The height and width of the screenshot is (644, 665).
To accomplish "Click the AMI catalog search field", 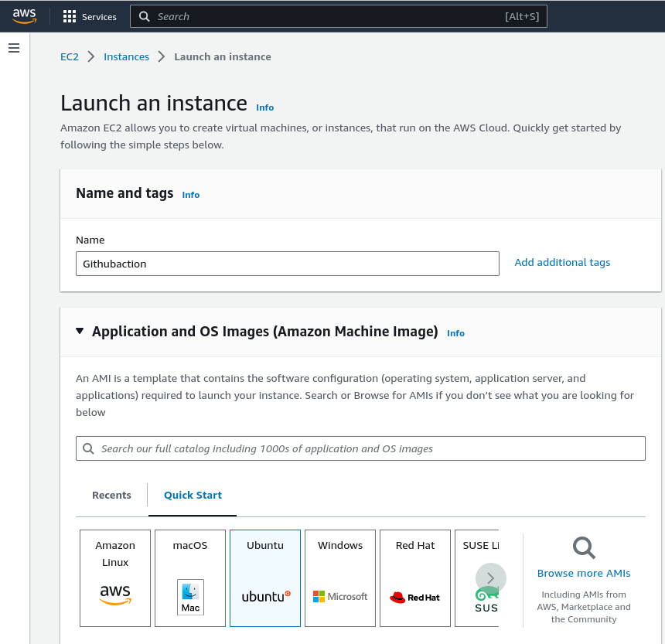I will [360, 448].
